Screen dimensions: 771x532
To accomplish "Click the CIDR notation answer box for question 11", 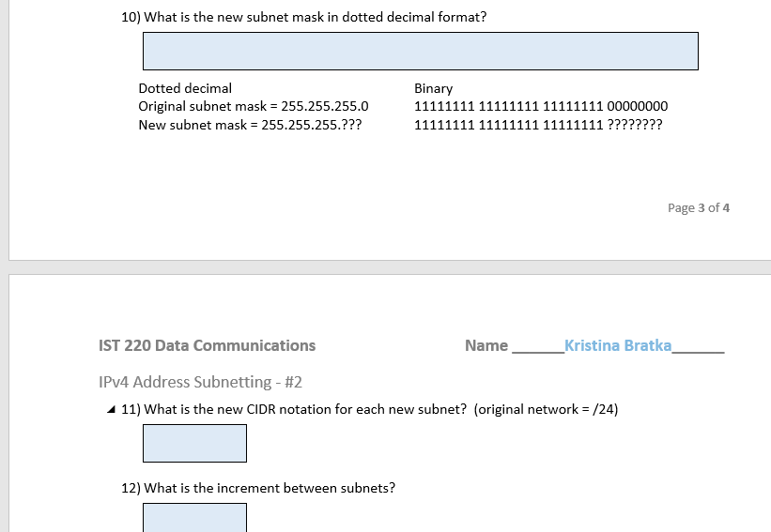I will (194, 443).
